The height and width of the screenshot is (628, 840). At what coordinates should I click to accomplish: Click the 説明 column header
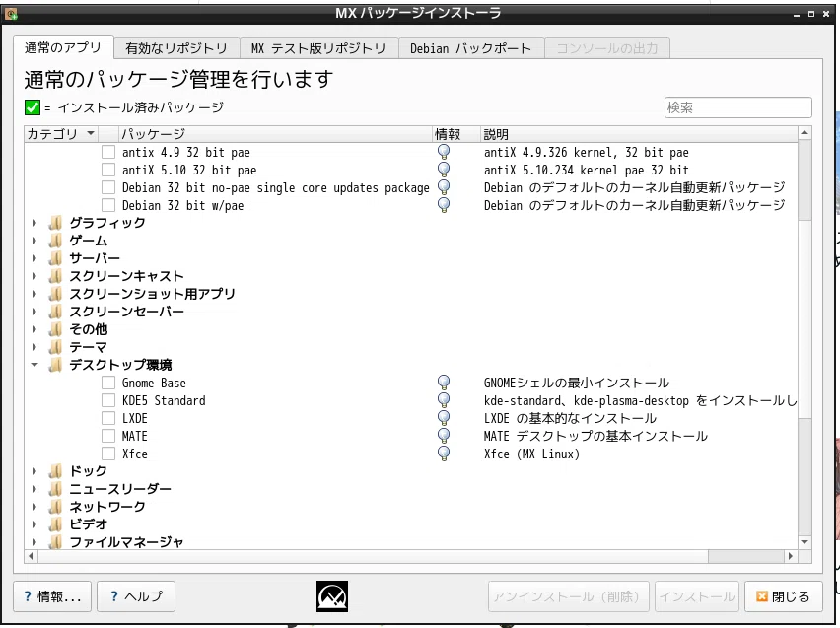639,134
